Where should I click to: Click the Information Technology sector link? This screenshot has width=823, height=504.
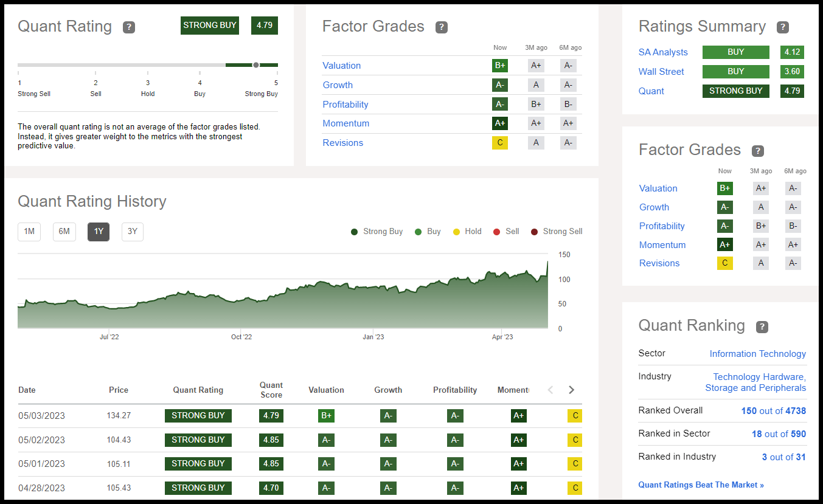click(x=757, y=354)
